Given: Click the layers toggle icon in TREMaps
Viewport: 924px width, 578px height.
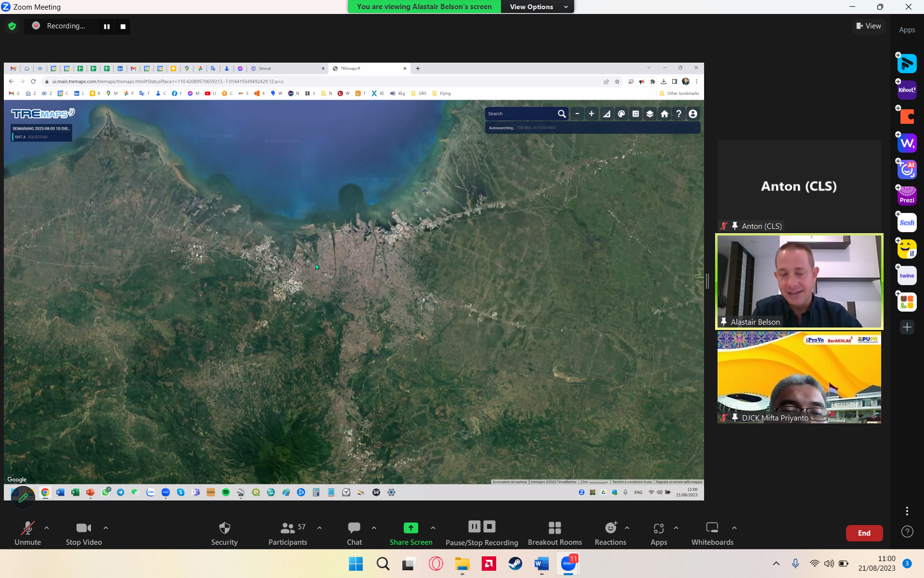Looking at the screenshot, I should (x=649, y=114).
